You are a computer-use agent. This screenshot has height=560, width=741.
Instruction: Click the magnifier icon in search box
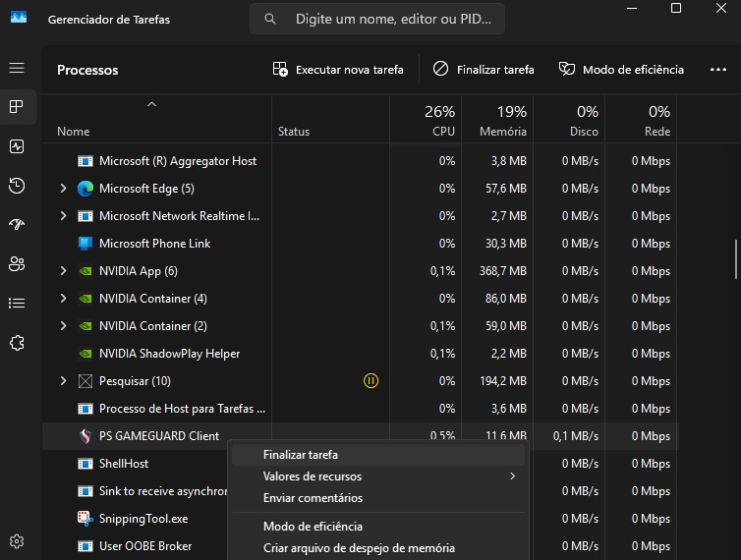point(270,19)
